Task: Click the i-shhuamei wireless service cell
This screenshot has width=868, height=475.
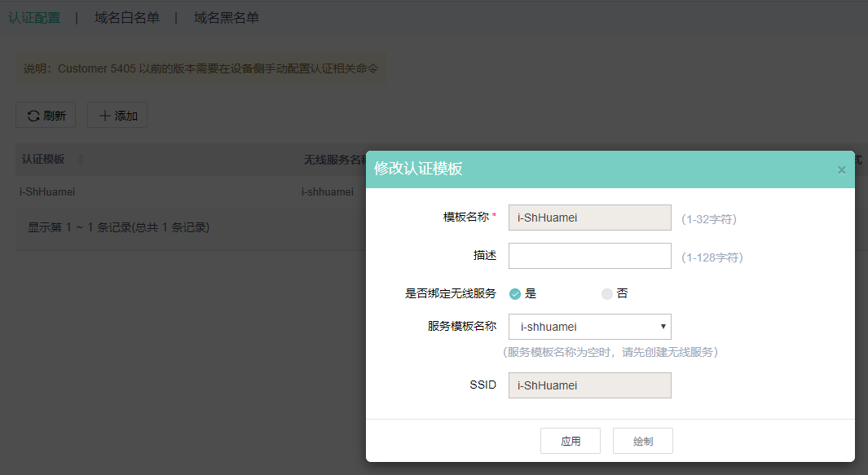Action: tap(328, 192)
